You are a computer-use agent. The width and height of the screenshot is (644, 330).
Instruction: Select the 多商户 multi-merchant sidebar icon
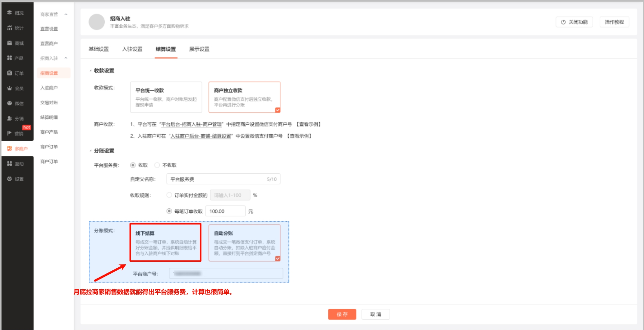(x=10, y=148)
